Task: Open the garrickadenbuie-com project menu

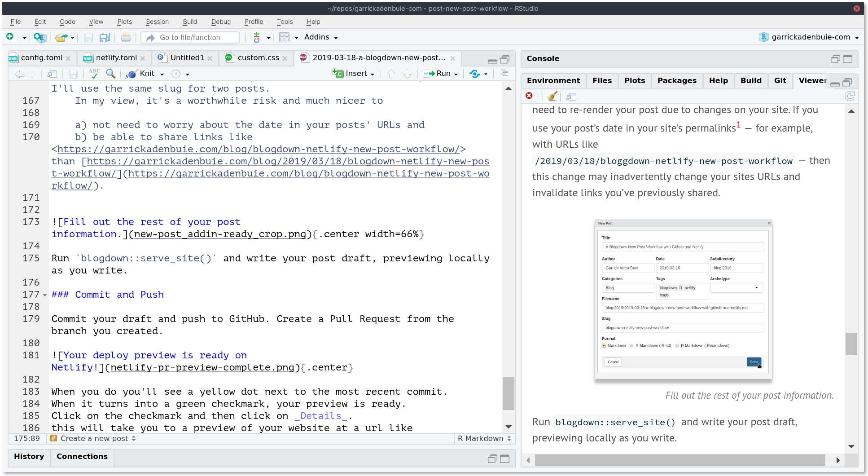Action: 808,37
